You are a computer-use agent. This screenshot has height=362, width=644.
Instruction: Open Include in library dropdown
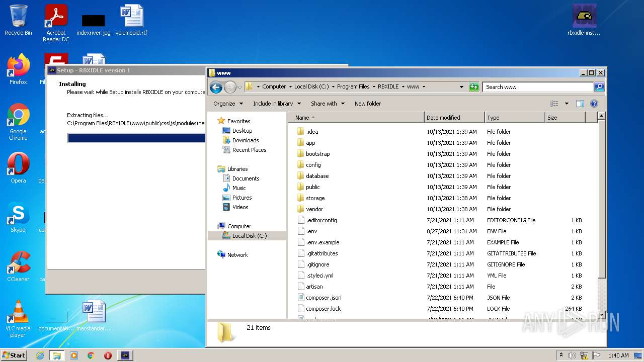[277, 104]
